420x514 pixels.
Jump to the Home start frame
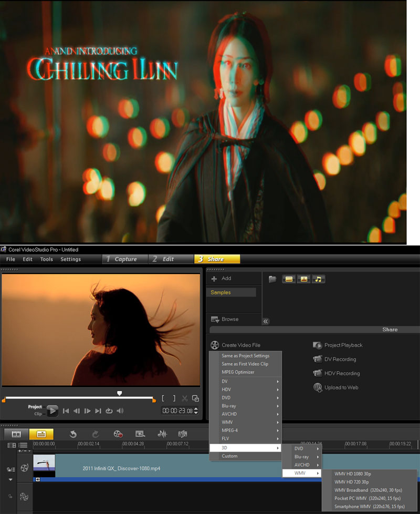66,411
